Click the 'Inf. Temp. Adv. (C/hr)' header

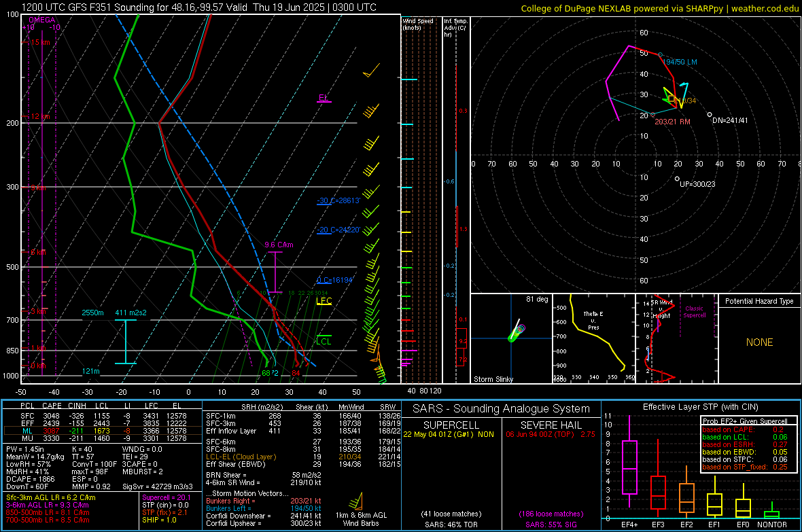(456, 28)
